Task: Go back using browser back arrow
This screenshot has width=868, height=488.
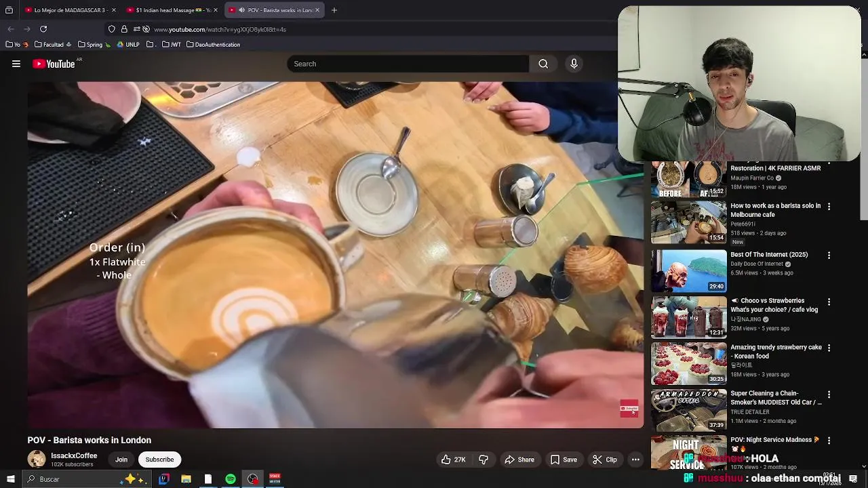Action: coord(11,29)
